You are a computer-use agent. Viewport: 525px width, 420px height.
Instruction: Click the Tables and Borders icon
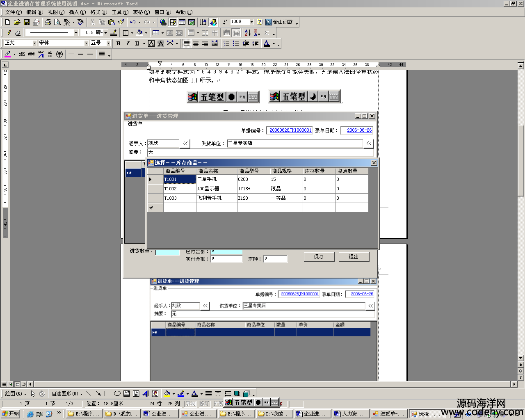pos(173,22)
